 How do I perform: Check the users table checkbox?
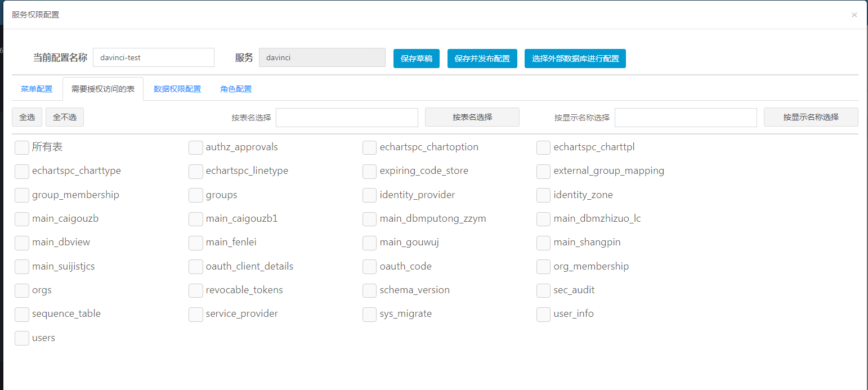(22, 338)
